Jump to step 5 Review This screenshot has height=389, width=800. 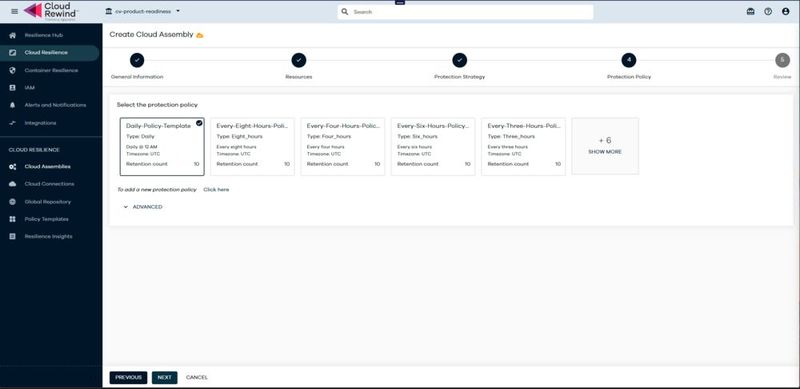point(782,67)
